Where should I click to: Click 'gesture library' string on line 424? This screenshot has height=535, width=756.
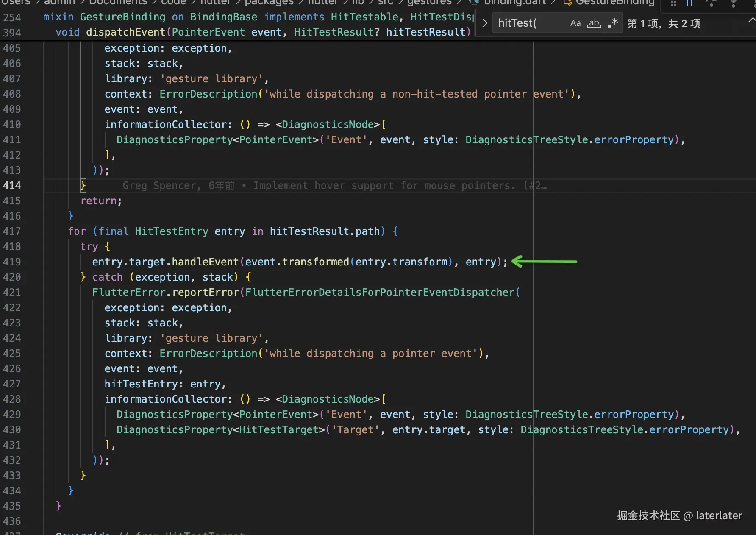[211, 338]
